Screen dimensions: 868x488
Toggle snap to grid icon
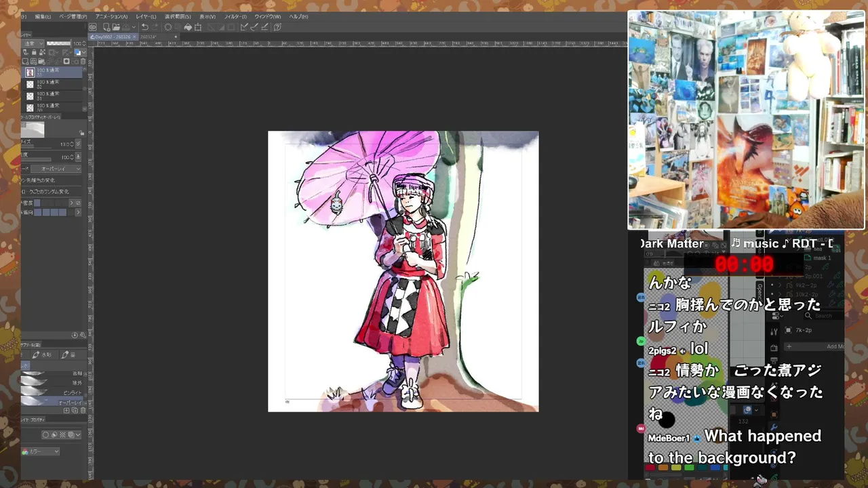[264, 27]
